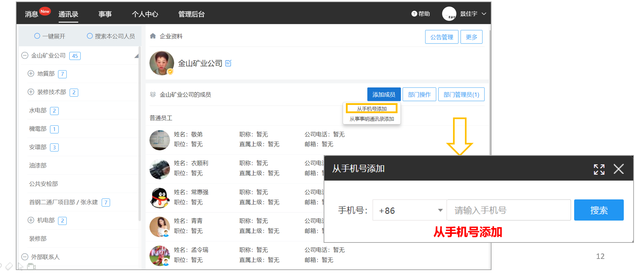Select the 一键展开 radio option
The height and width of the screenshot is (274, 644).
click(x=37, y=36)
